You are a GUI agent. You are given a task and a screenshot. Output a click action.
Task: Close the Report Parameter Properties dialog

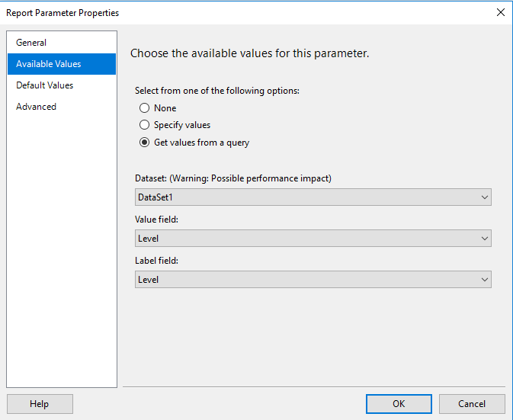[500, 12]
